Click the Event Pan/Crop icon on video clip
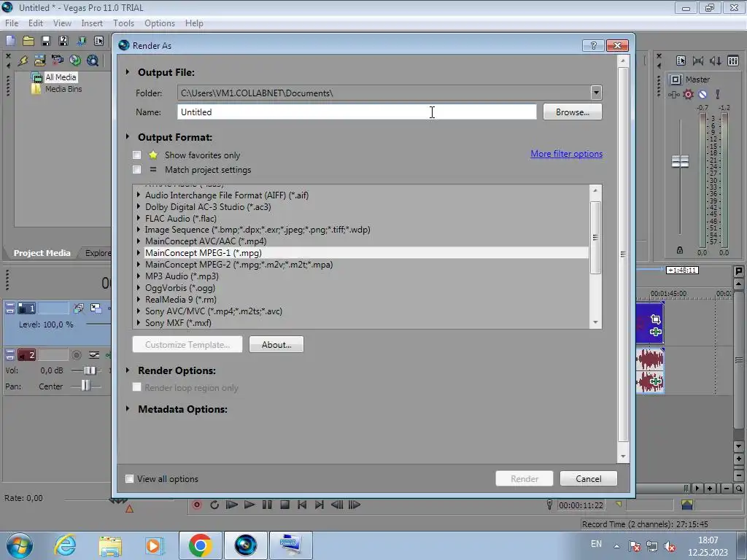The height and width of the screenshot is (560, 747). (x=656, y=319)
